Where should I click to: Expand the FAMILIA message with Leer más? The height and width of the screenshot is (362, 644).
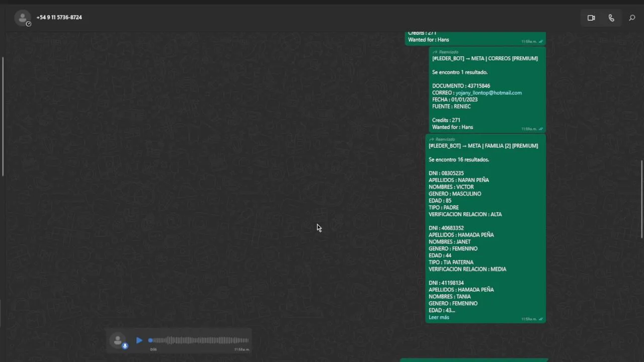(x=439, y=317)
